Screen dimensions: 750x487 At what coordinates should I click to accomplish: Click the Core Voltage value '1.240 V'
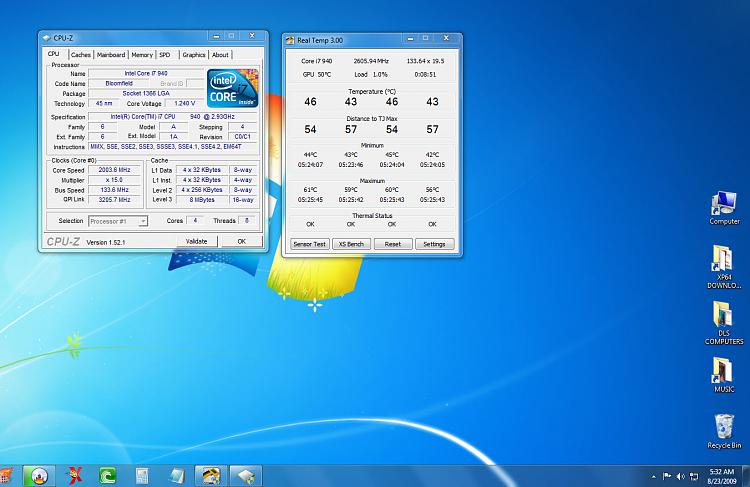pos(184,103)
